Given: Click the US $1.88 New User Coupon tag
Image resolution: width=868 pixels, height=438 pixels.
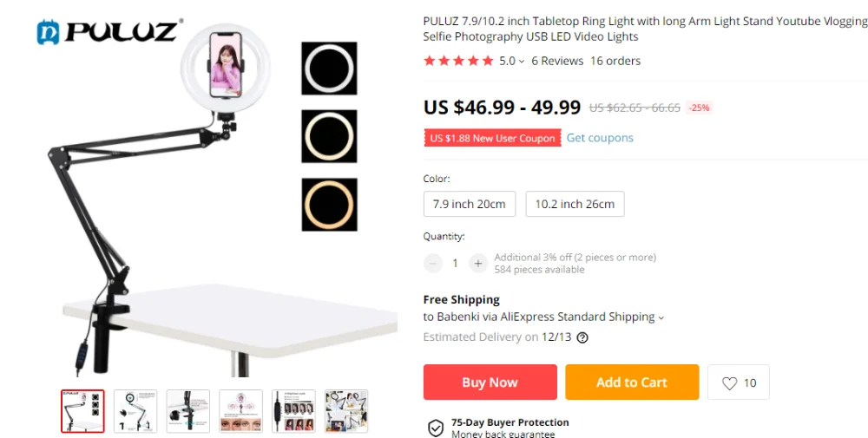Looking at the screenshot, I should click(492, 138).
